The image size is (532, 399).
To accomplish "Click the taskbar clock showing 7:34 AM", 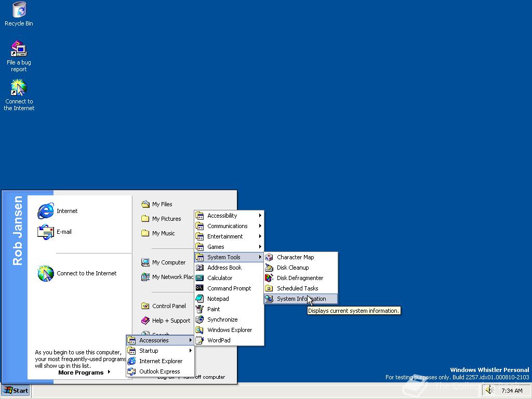I will tap(512, 391).
